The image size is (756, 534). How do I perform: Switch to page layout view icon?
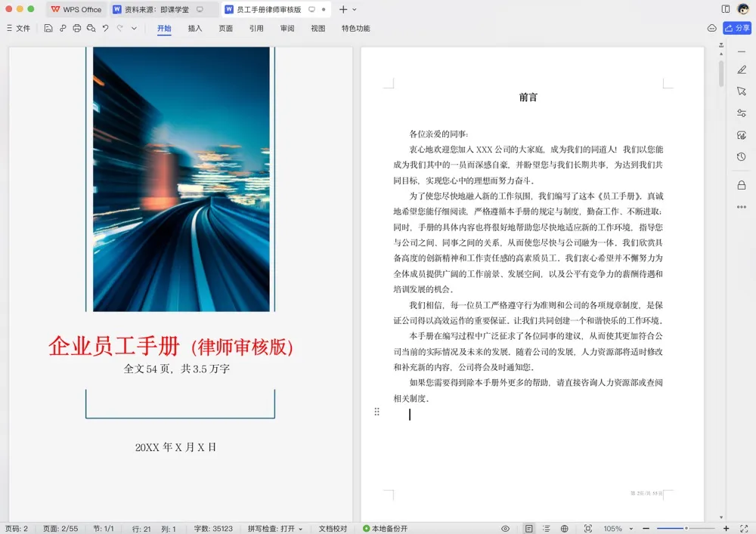coord(529,529)
